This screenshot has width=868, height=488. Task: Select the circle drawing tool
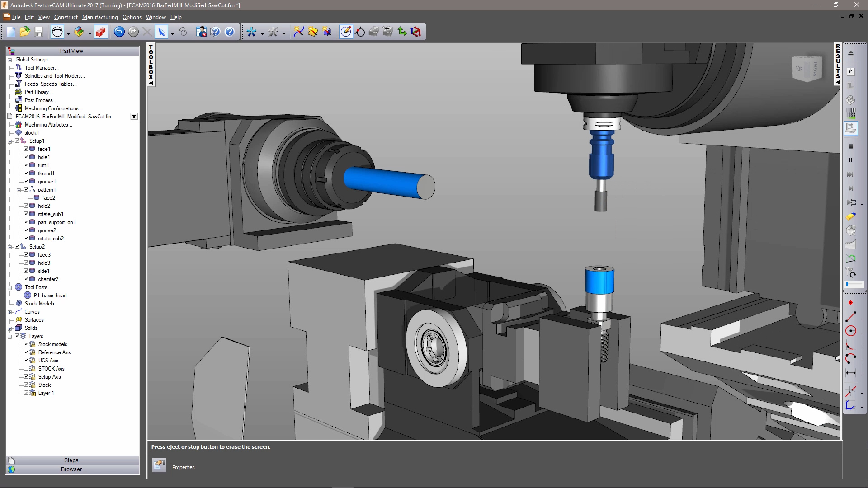[x=850, y=331]
